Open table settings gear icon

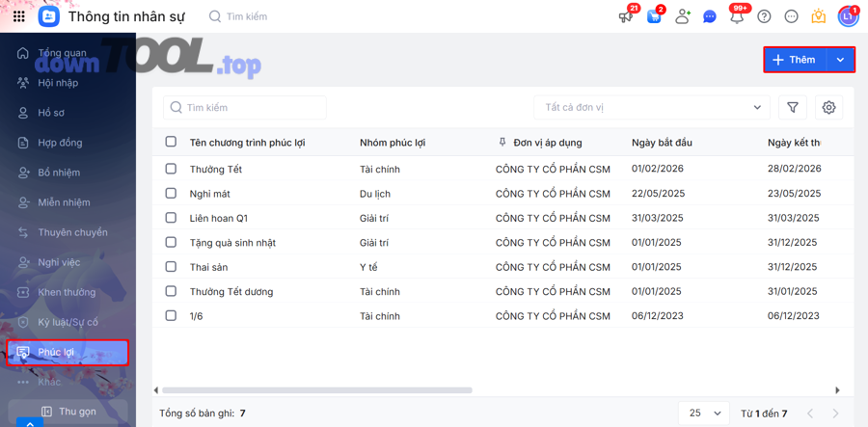[x=828, y=108]
